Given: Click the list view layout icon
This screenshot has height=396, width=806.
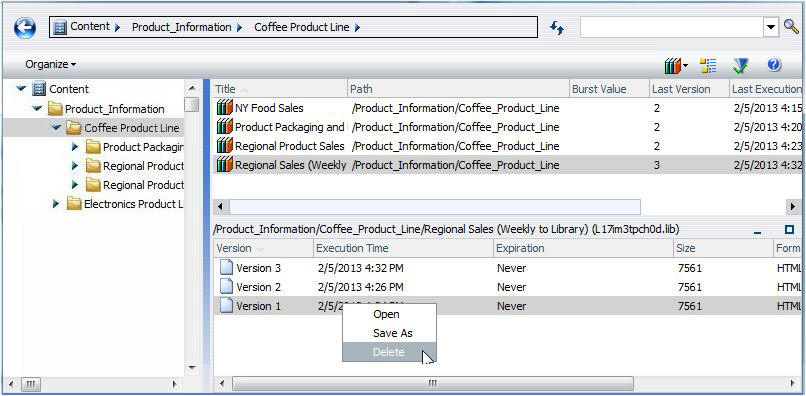Looking at the screenshot, I should 708,65.
